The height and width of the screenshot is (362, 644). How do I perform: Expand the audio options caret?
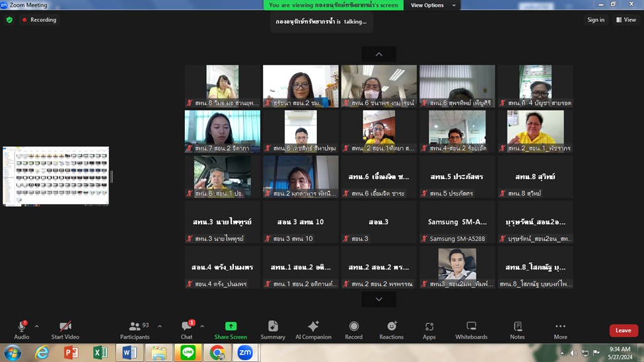[x=36, y=326]
